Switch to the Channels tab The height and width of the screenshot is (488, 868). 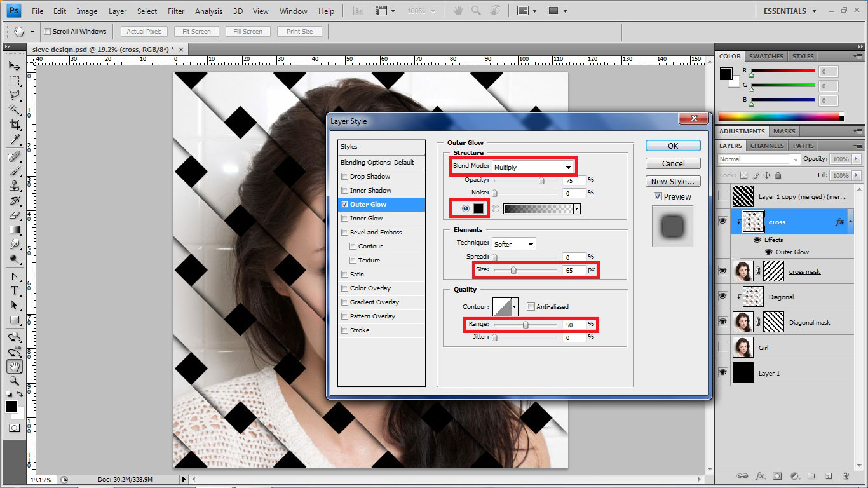pyautogui.click(x=767, y=146)
